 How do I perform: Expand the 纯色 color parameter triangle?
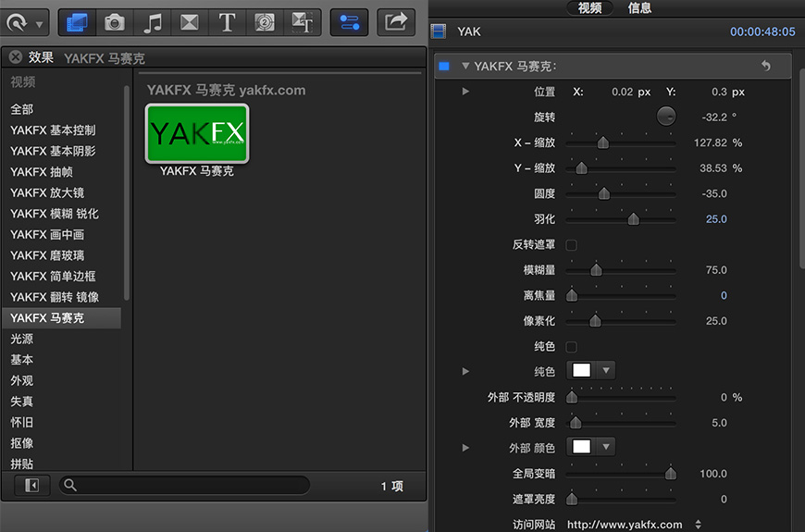pos(465,371)
